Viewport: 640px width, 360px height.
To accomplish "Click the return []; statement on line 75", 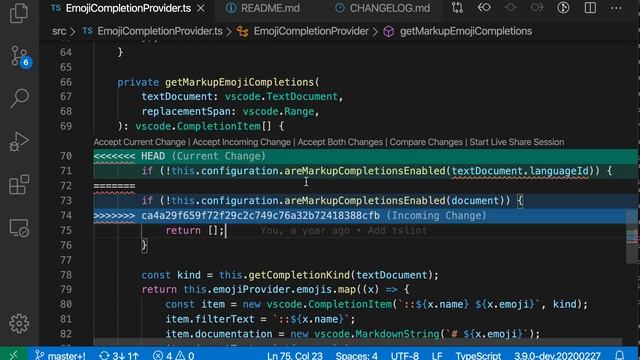I will tap(195, 230).
